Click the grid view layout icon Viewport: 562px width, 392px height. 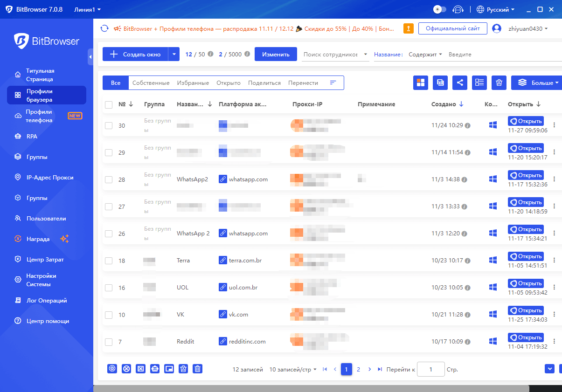(x=420, y=83)
